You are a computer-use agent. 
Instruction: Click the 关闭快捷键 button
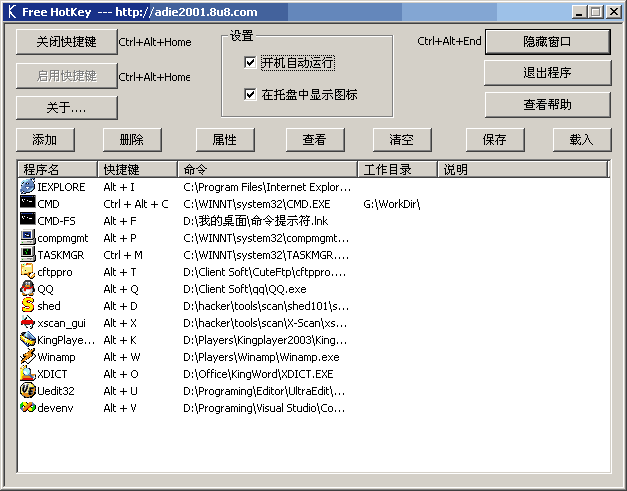[x=67, y=42]
